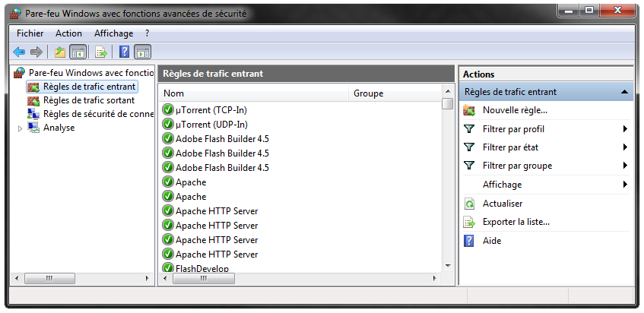Click the funnel icon for Filtrer par état
This screenshot has height=313, width=644.
[x=469, y=147]
